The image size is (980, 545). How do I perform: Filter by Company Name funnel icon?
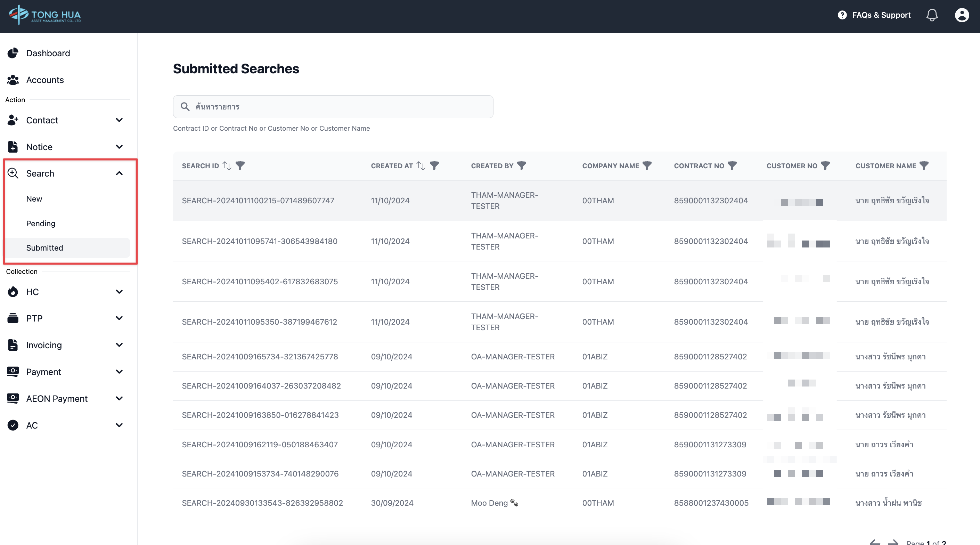click(x=647, y=165)
